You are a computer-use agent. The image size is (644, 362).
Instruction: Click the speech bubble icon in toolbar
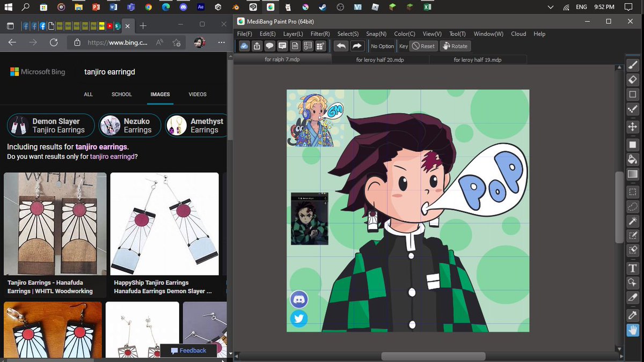(269, 46)
